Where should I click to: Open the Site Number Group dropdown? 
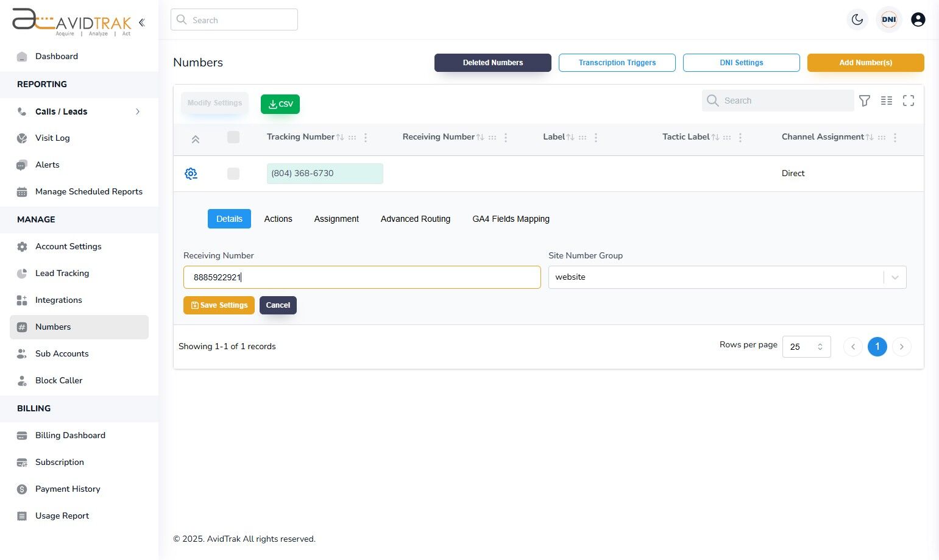pos(895,277)
